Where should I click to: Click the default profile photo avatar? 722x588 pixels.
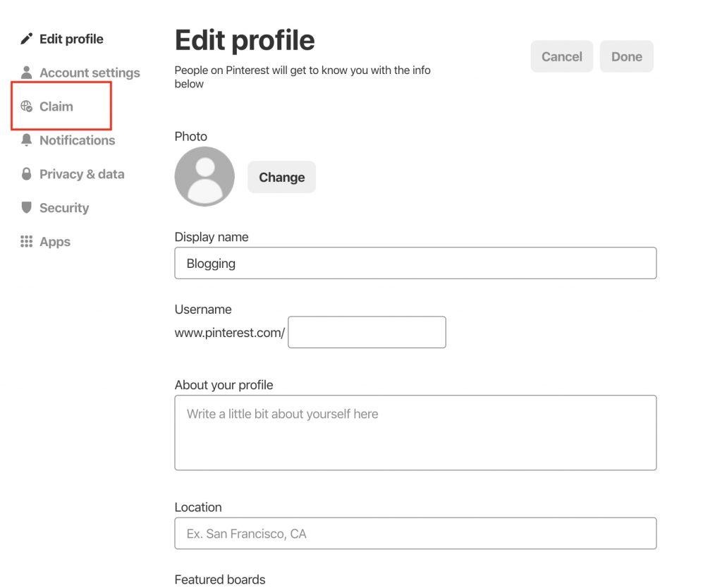click(204, 177)
